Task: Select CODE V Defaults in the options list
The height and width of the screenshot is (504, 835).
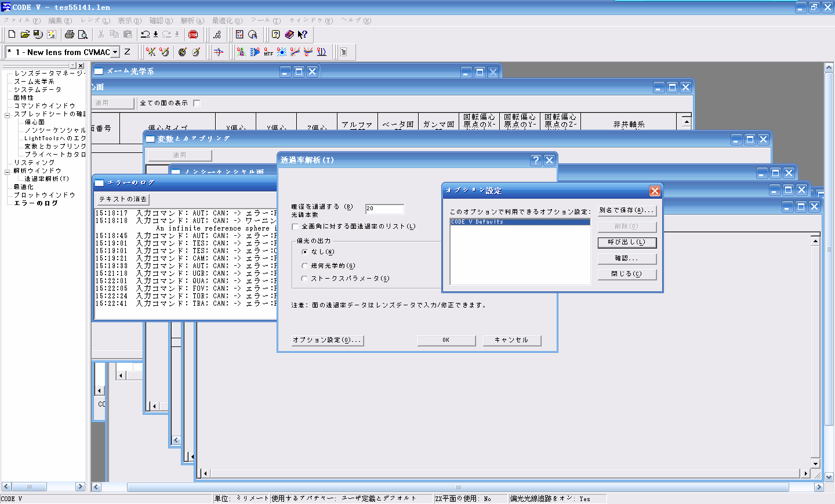Action: coord(520,222)
